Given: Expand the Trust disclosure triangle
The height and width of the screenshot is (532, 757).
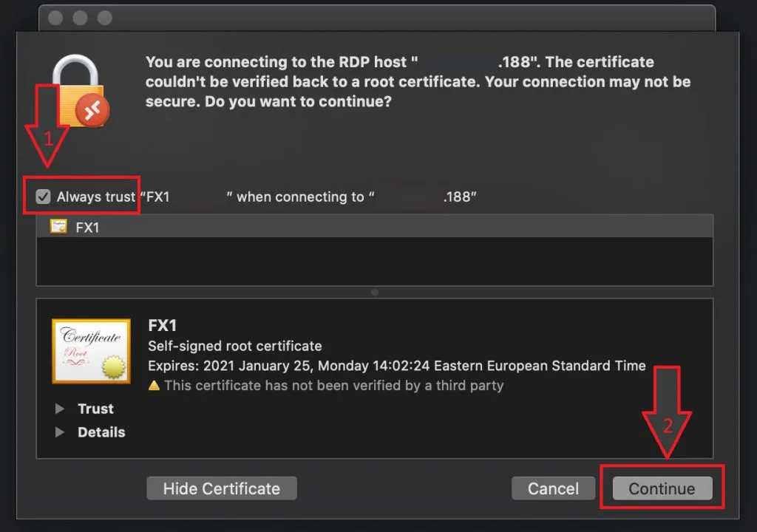Looking at the screenshot, I should tap(60, 409).
